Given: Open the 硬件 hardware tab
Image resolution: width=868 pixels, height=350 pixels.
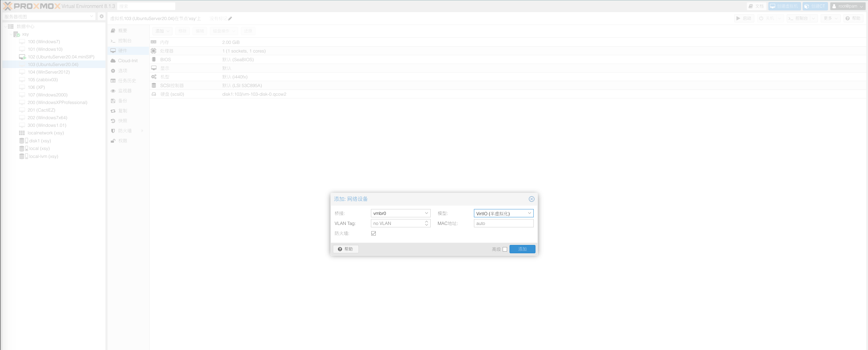Looking at the screenshot, I should point(128,50).
